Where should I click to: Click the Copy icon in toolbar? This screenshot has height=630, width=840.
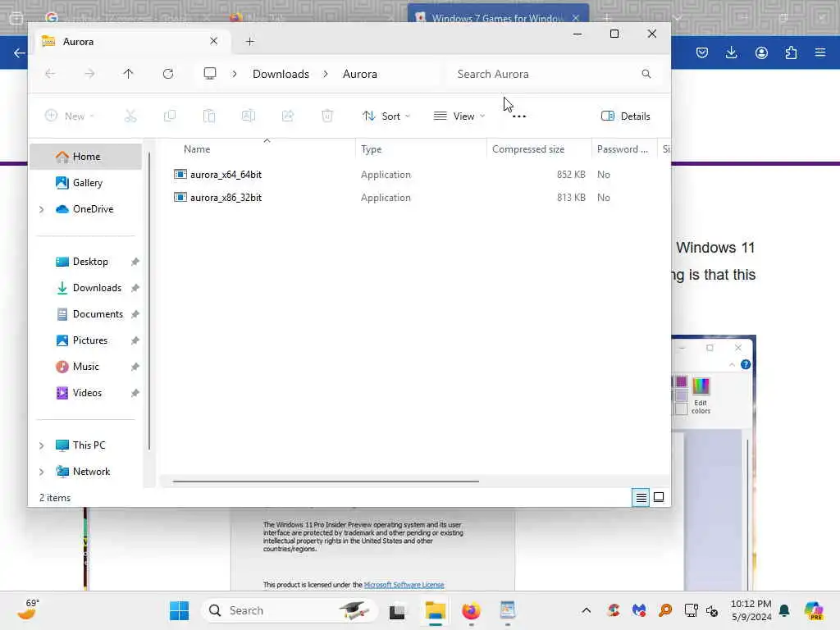(x=170, y=116)
